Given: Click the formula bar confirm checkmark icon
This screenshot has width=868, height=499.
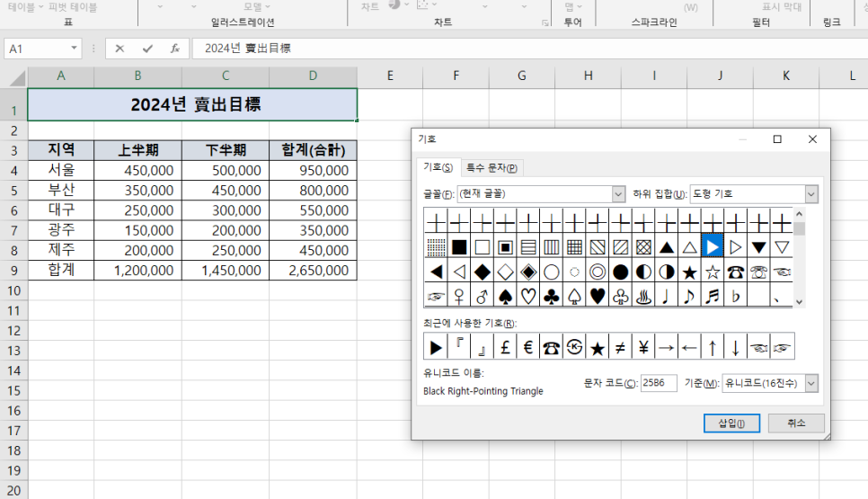Looking at the screenshot, I should [x=147, y=49].
